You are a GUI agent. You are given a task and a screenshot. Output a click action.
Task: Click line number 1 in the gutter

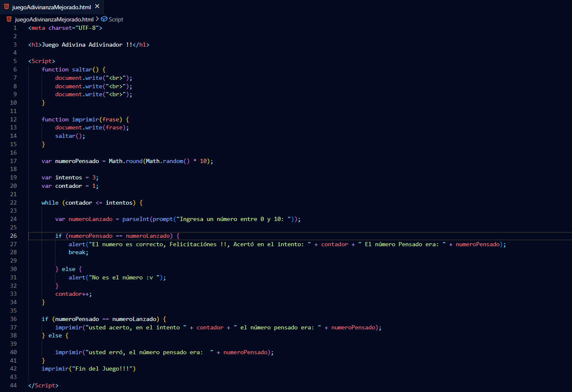[x=15, y=28]
